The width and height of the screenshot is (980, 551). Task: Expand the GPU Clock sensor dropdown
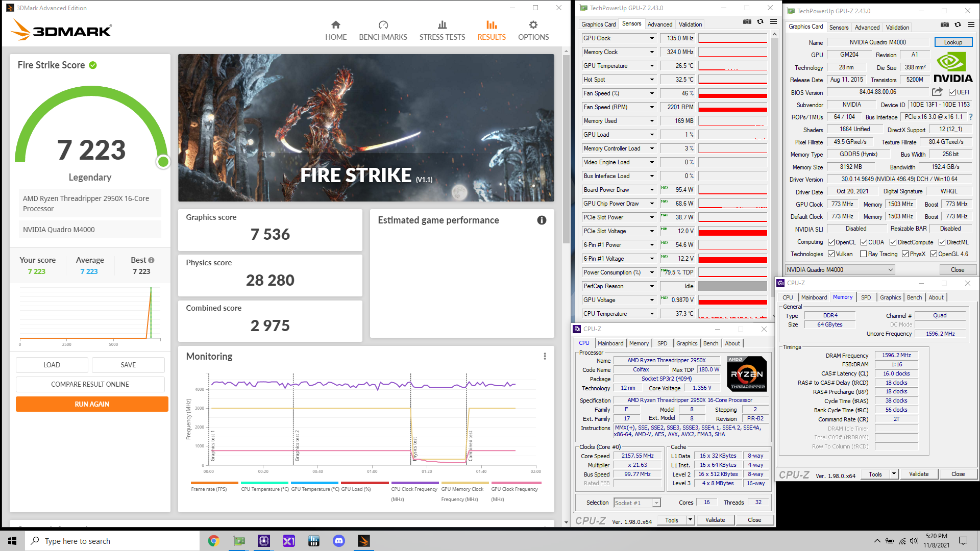click(652, 38)
